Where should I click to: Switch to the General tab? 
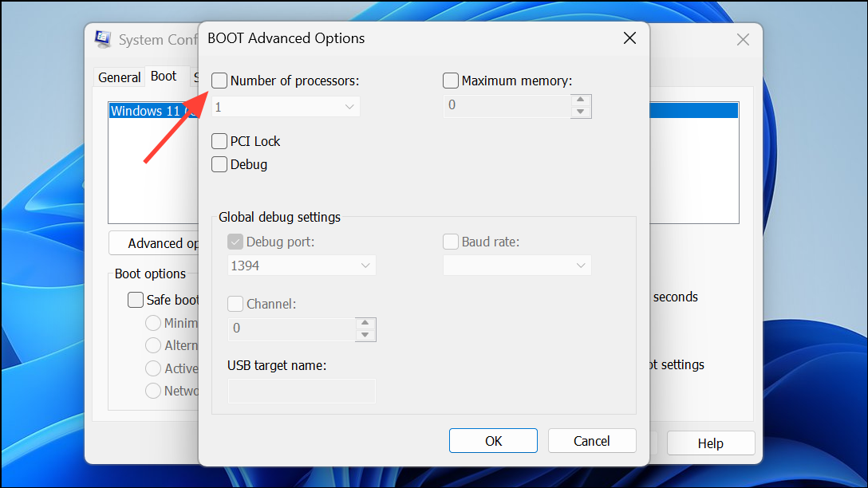[x=119, y=77]
